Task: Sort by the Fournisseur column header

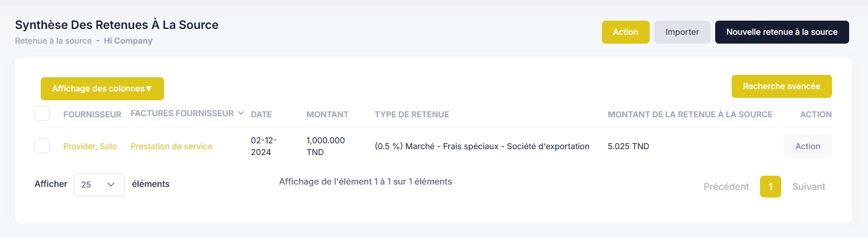Action: pyautogui.click(x=92, y=114)
